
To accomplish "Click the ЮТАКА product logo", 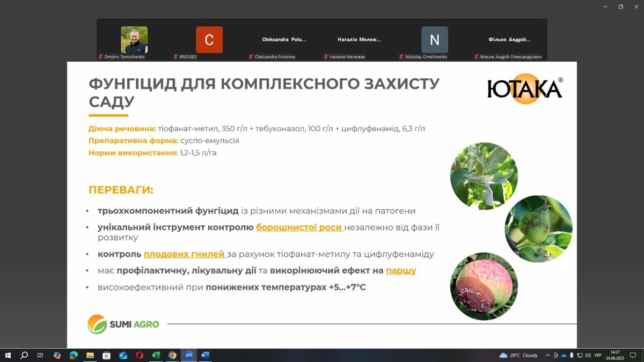I will (525, 88).
